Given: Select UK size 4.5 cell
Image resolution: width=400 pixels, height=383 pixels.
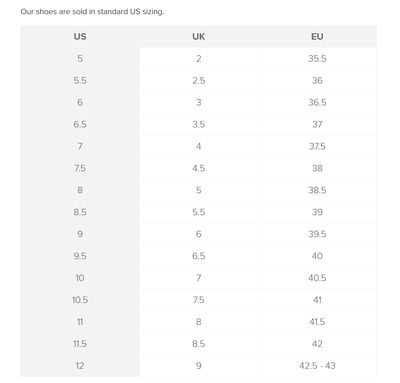Looking at the screenshot, I should (x=199, y=168).
